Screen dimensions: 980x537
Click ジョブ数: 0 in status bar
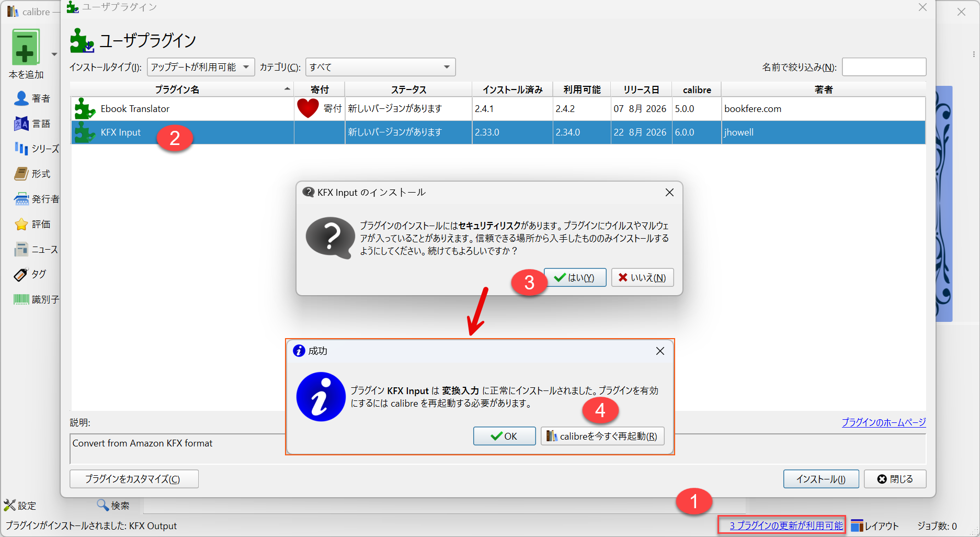point(937,526)
